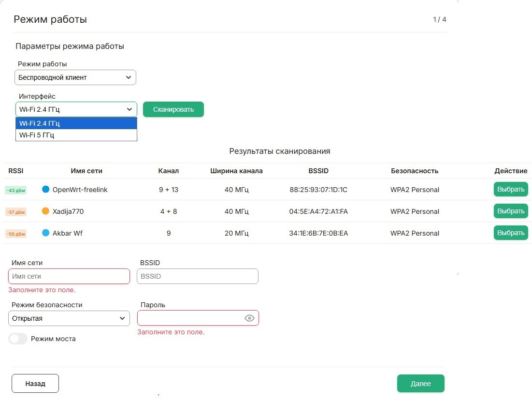The width and height of the screenshot is (532, 403).
Task: Click the -43 dBm RSSI badge
Action: [16, 190]
